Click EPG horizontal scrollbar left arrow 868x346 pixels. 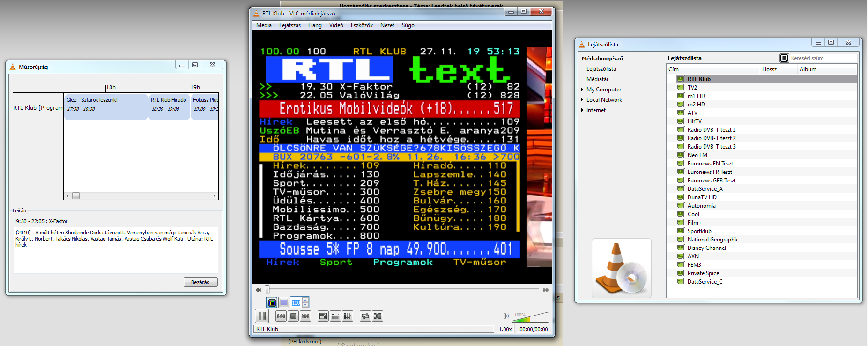tap(67, 196)
